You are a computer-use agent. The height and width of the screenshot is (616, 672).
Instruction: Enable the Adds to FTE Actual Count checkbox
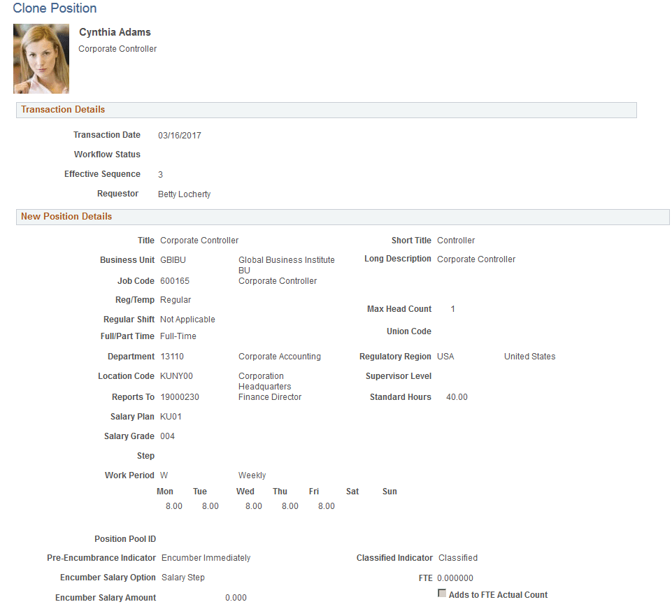coord(443,593)
